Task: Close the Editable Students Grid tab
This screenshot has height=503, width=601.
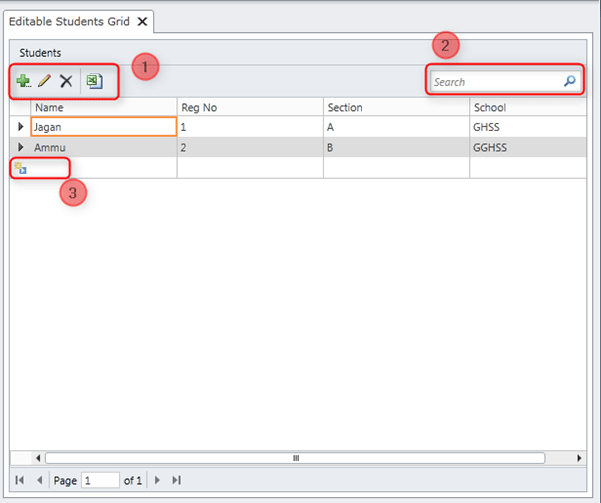Action: [142, 21]
